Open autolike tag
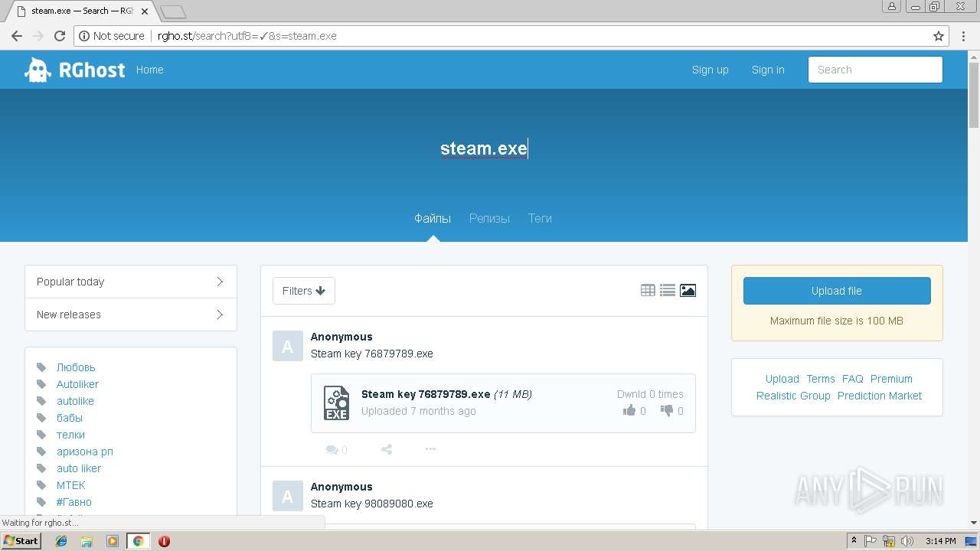The image size is (980, 551). (x=75, y=401)
